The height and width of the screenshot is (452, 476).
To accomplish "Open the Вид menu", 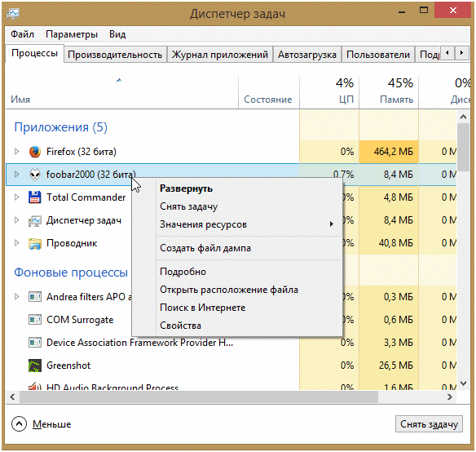I will (x=117, y=34).
